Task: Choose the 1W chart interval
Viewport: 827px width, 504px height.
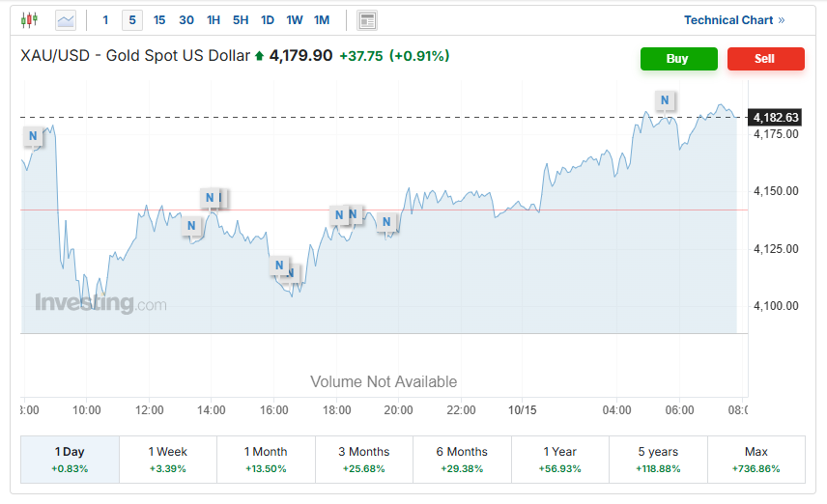Action: click(295, 20)
